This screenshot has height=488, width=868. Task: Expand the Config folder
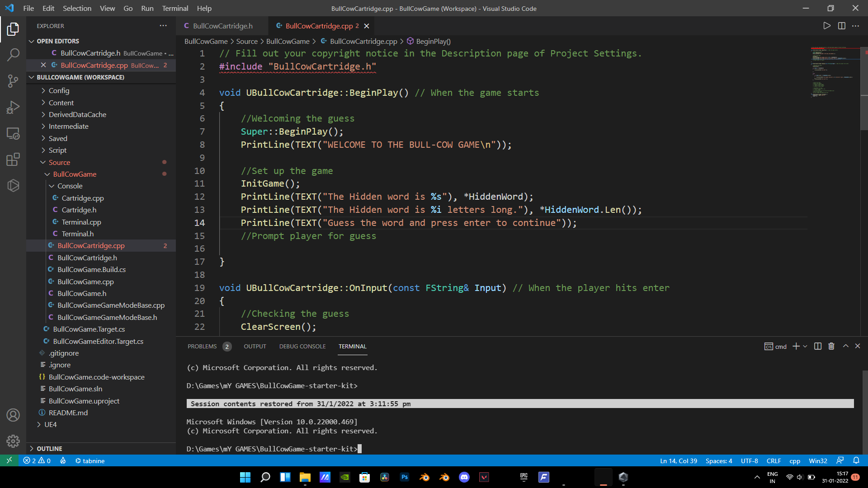click(59, 91)
